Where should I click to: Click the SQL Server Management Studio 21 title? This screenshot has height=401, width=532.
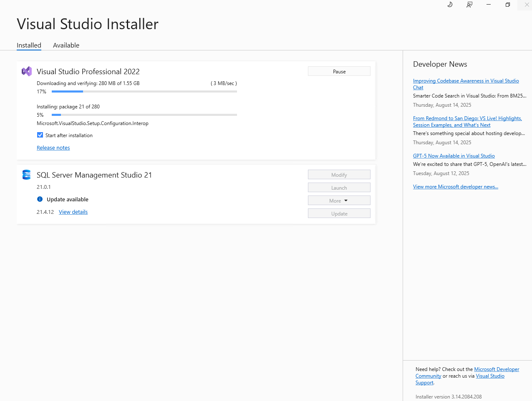94,175
